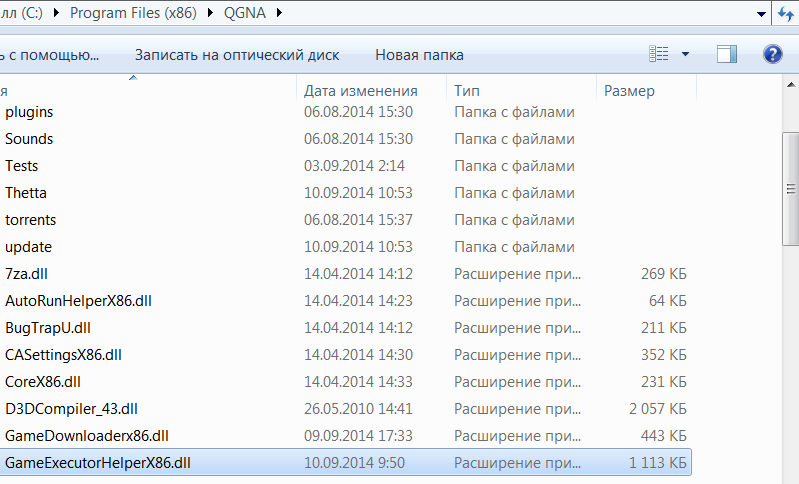Click the 'Записать на оптический диск' button
Image resolution: width=799 pixels, height=484 pixels.
click(x=237, y=55)
